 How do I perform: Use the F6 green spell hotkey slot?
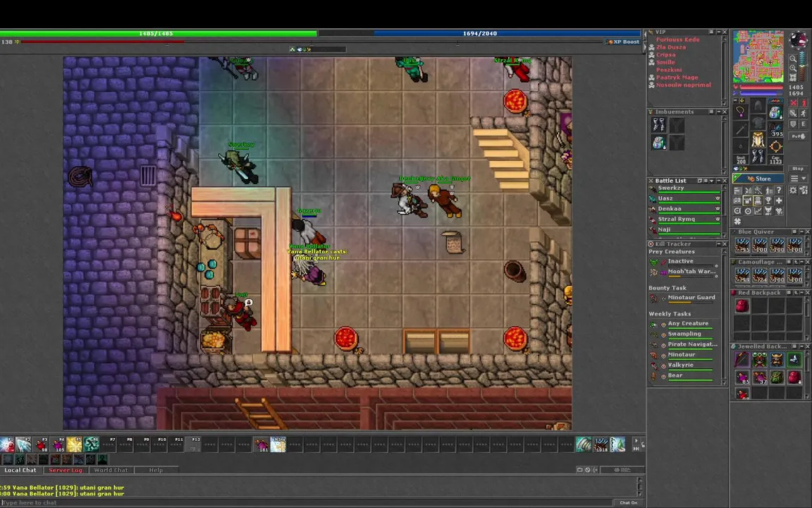pos(91,445)
